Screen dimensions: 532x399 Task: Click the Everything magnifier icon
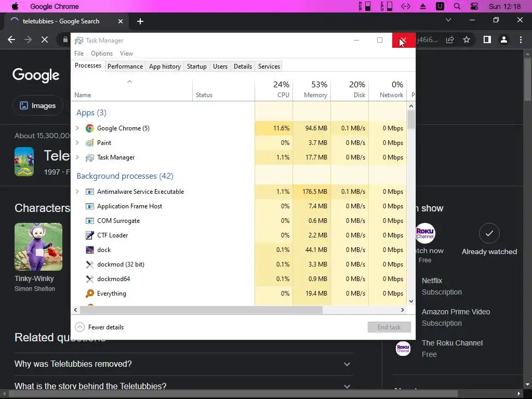(x=89, y=294)
